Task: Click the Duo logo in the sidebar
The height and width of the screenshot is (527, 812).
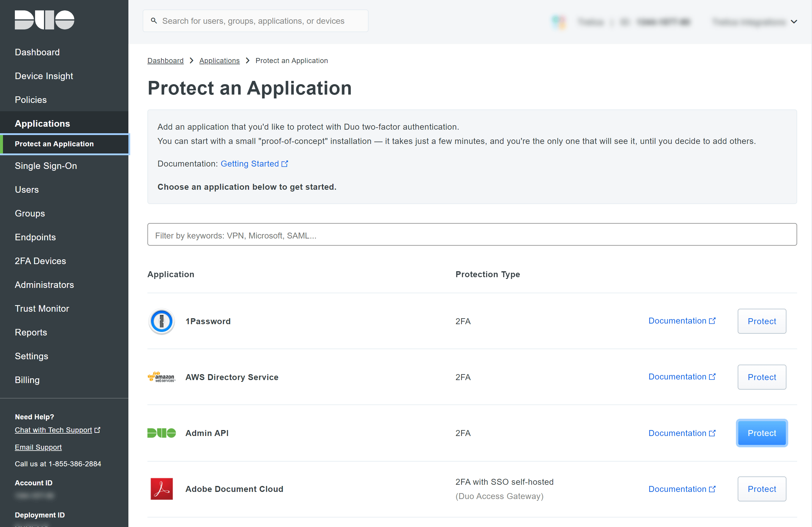Action: 44,20
